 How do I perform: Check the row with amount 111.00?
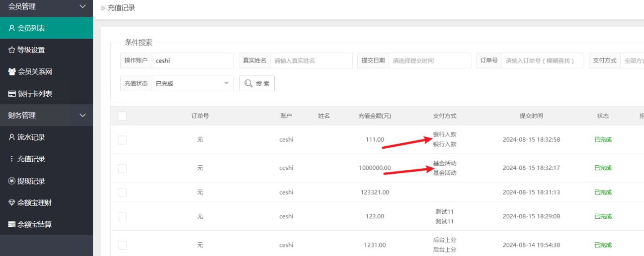[x=122, y=140]
